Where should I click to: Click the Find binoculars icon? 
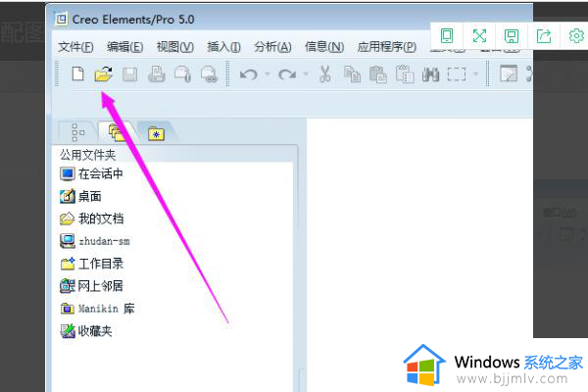coord(430,74)
